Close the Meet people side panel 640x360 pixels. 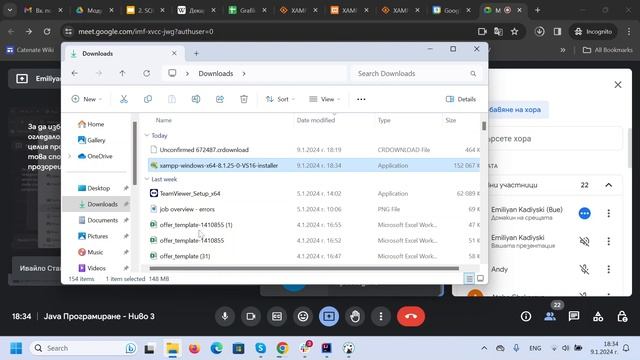coord(618,85)
